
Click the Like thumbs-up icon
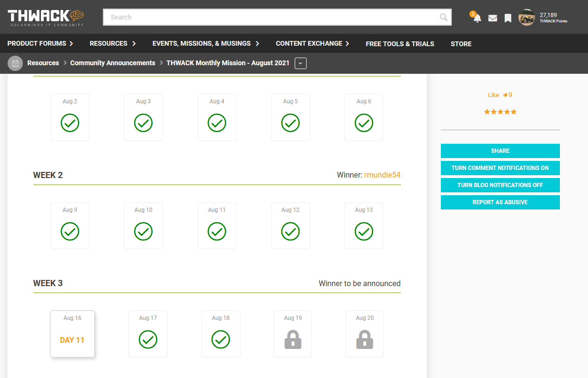[505, 95]
